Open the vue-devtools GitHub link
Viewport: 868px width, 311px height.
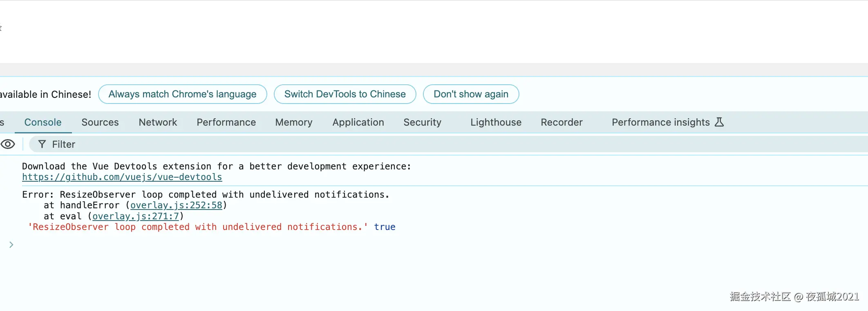click(122, 177)
